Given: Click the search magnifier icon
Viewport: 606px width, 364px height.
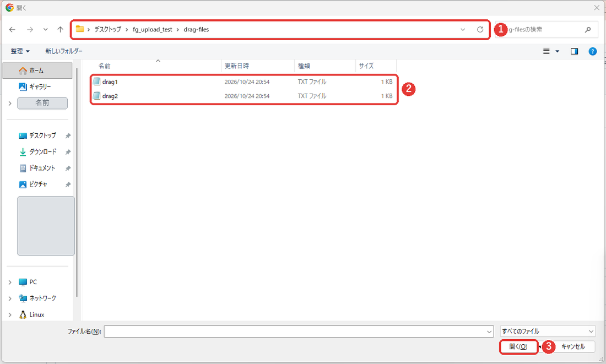Looking at the screenshot, I should coord(588,29).
